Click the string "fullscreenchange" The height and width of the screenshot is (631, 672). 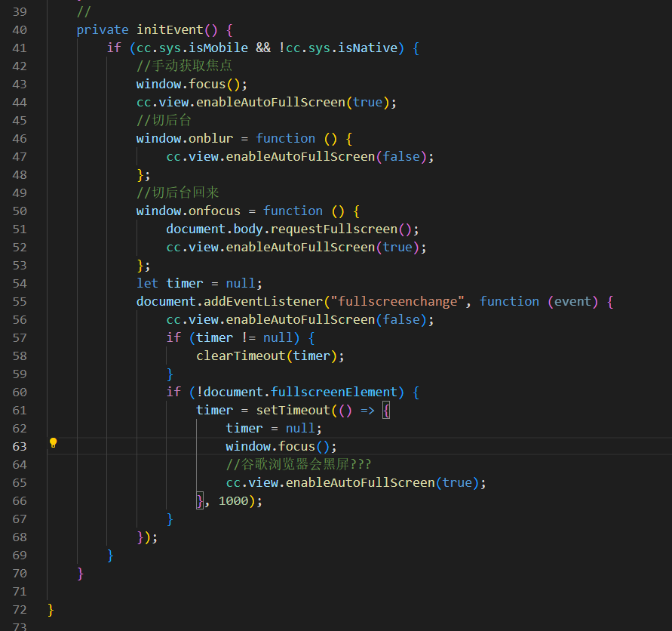pyautogui.click(x=397, y=302)
